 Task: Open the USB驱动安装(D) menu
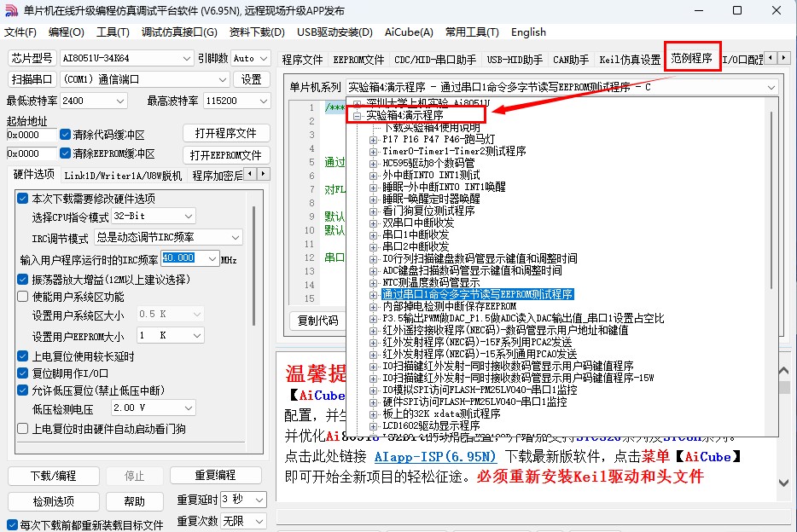pyautogui.click(x=335, y=32)
